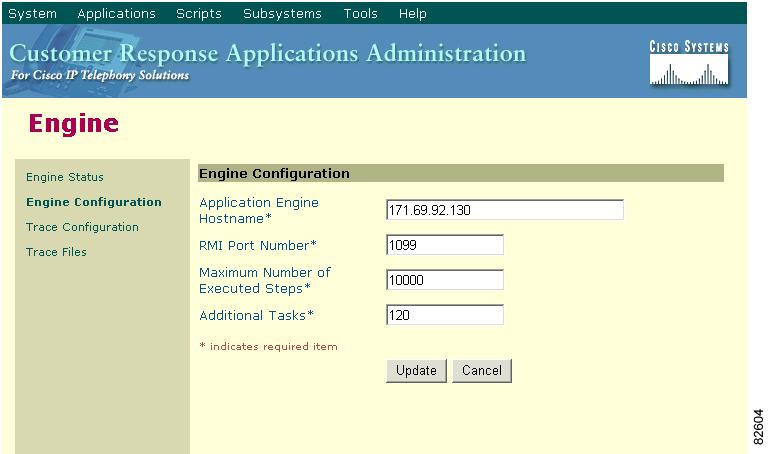The height and width of the screenshot is (454, 768).
Task: Open the Help menu
Action: 412,14
